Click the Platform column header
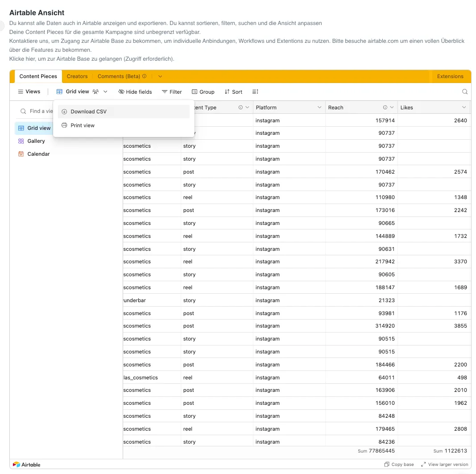This screenshot has height=474, width=476. coord(289,108)
